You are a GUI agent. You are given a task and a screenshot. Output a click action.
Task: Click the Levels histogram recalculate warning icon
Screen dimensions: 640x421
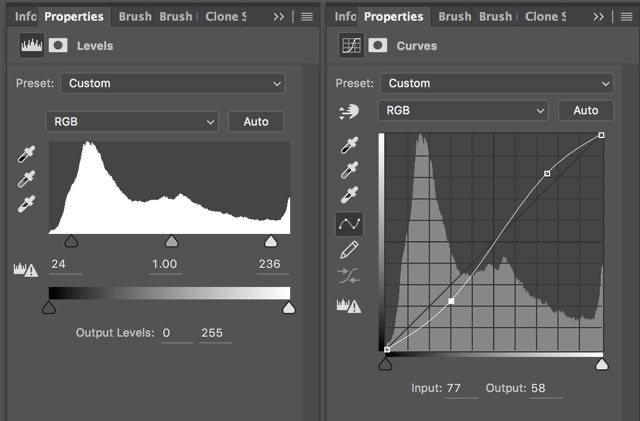click(26, 270)
